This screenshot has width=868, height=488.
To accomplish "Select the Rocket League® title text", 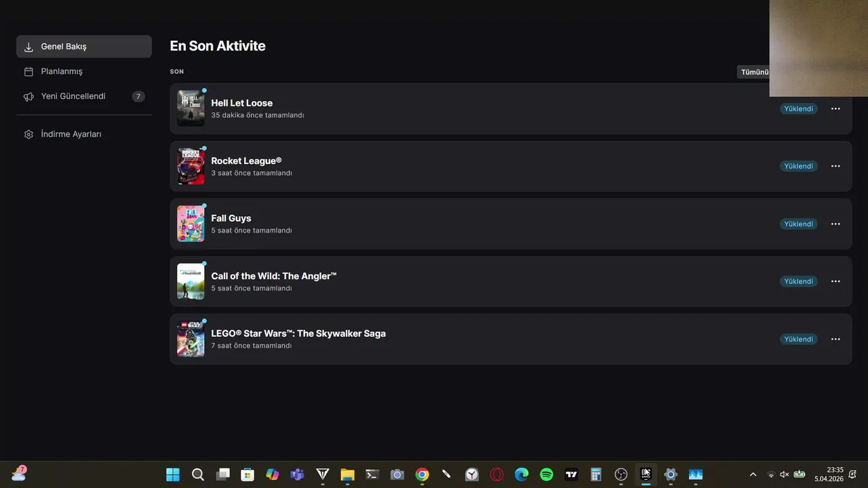I will point(246,161).
